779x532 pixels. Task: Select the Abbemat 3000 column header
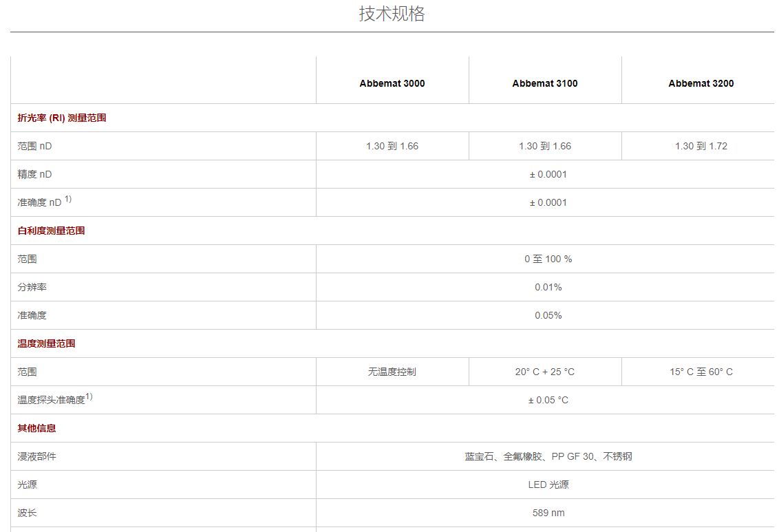[392, 83]
